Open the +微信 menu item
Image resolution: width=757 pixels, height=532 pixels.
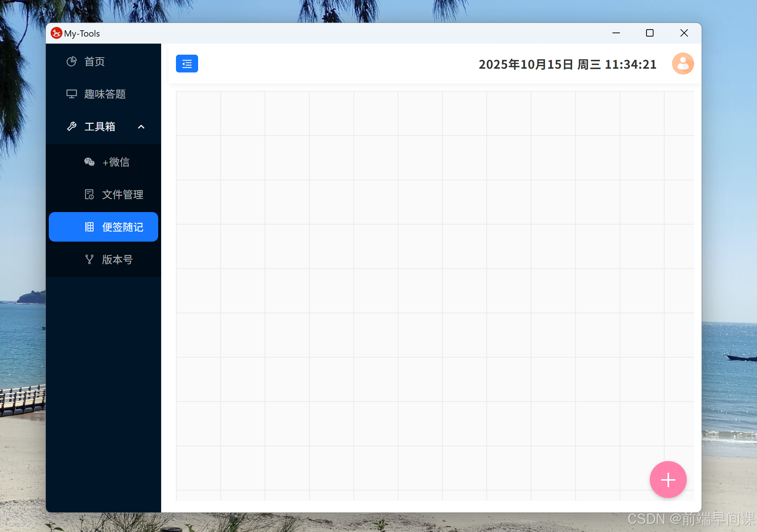(103, 162)
